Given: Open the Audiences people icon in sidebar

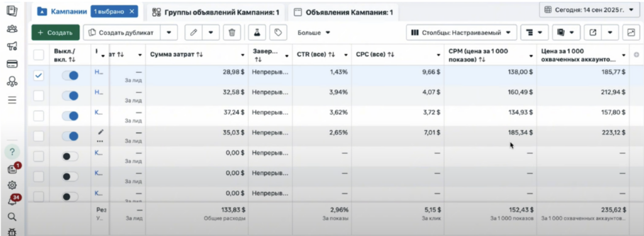Looking at the screenshot, I should pyautogui.click(x=12, y=28).
